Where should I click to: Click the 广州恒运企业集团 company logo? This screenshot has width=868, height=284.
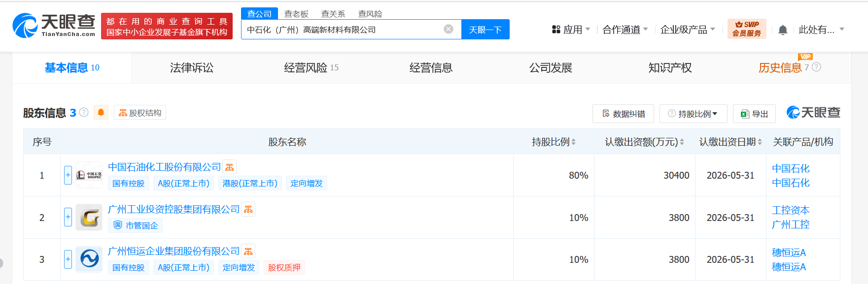tap(89, 259)
